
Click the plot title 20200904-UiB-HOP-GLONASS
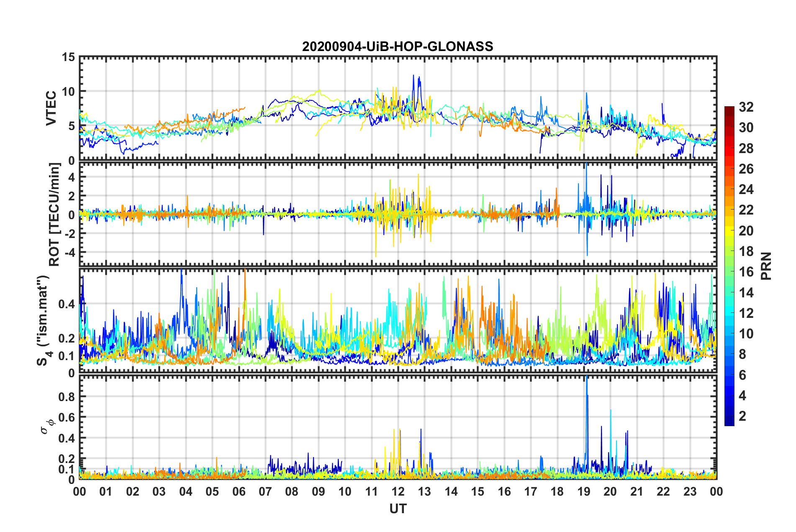398,46
